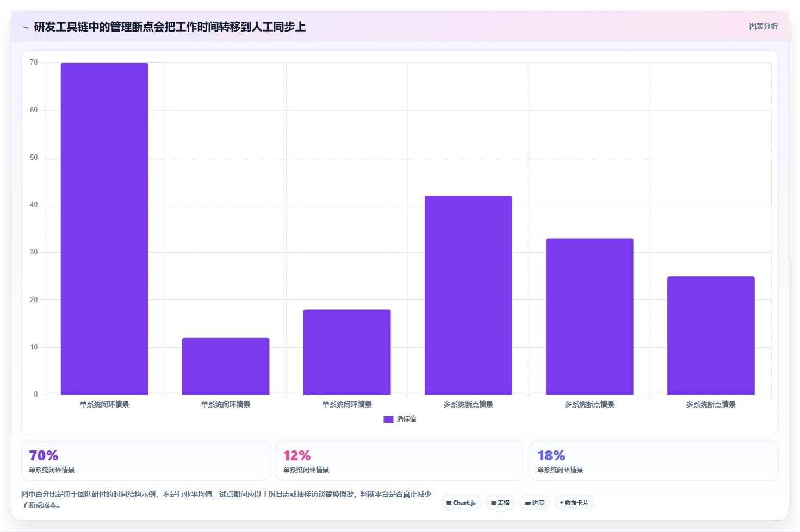Open the 18% data card

(x=654, y=461)
